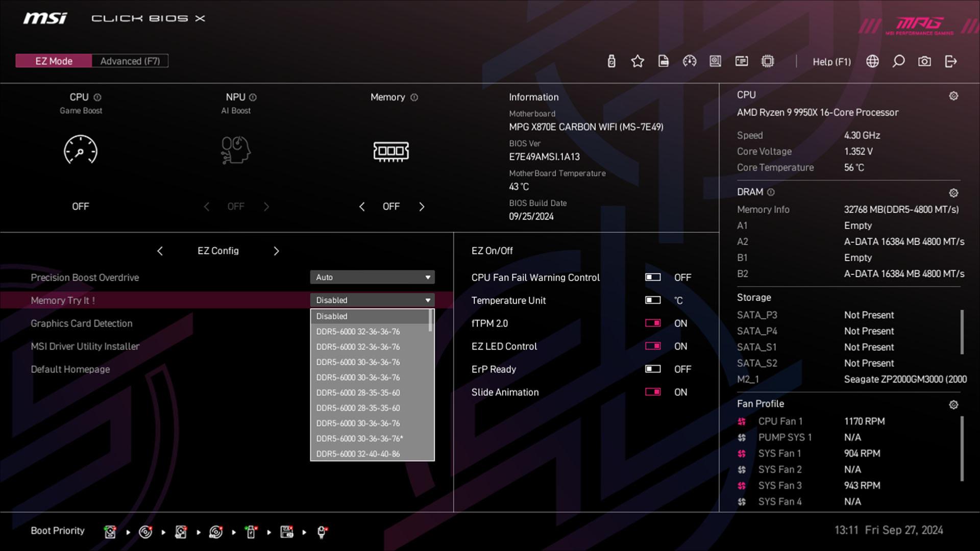Go to next EZ Config page arrow
The width and height of the screenshot is (980, 551).
tap(276, 251)
